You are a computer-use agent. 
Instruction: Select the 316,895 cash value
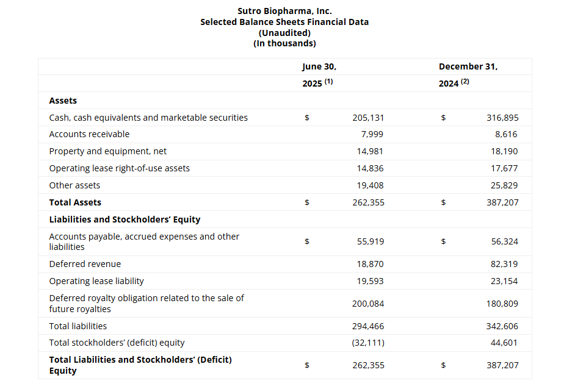click(502, 118)
